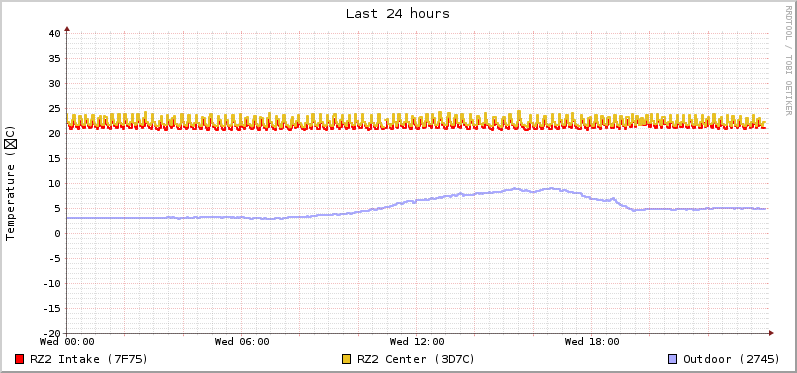Click the red RZ2 Intake legend swatch
Screen dimensions: 797x373
pyautogui.click(x=20, y=359)
